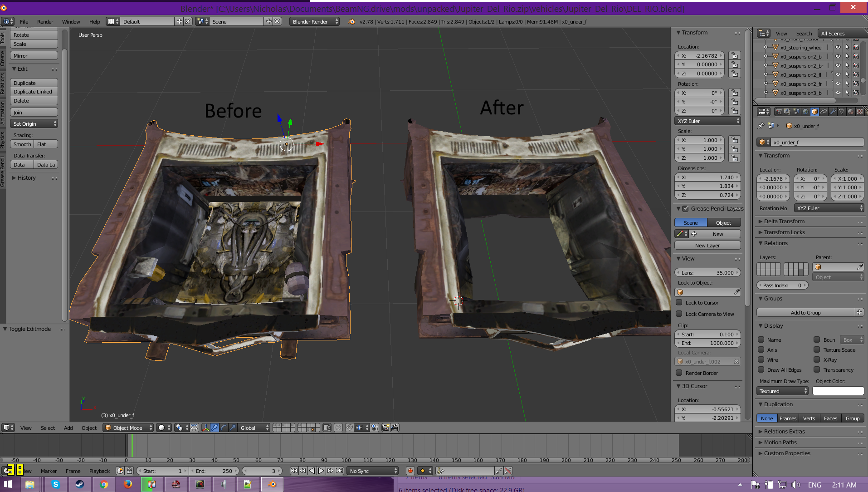Click the New Layer button
Viewport: 868px width, 492px height.
tap(707, 245)
